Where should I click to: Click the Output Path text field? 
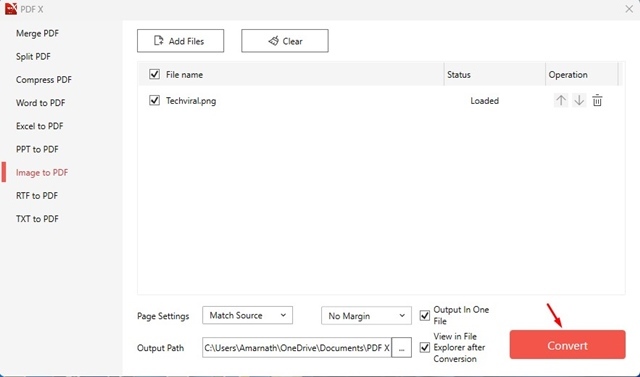pos(297,348)
